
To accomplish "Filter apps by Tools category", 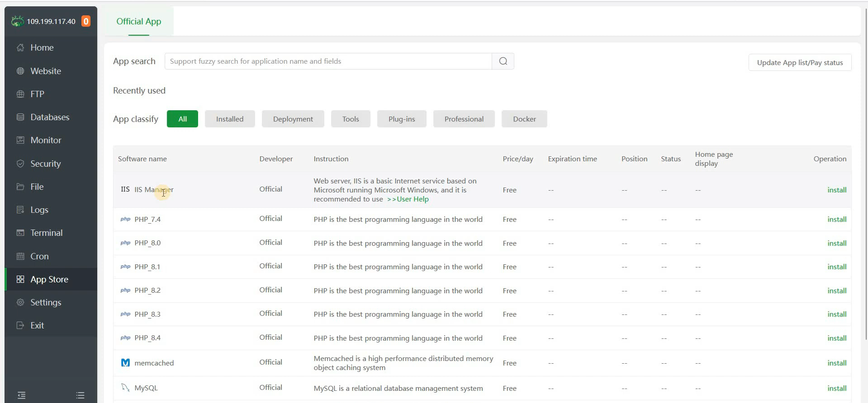I will click(x=351, y=119).
